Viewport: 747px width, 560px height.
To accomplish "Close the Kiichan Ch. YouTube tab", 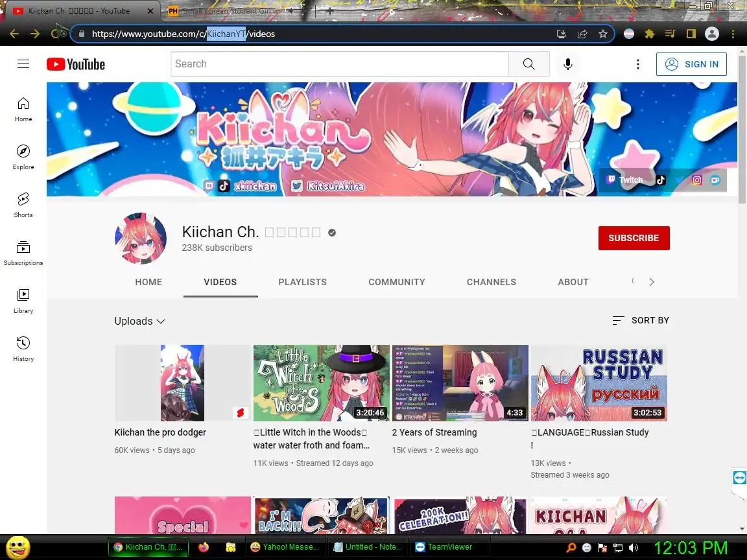I will point(150,10).
